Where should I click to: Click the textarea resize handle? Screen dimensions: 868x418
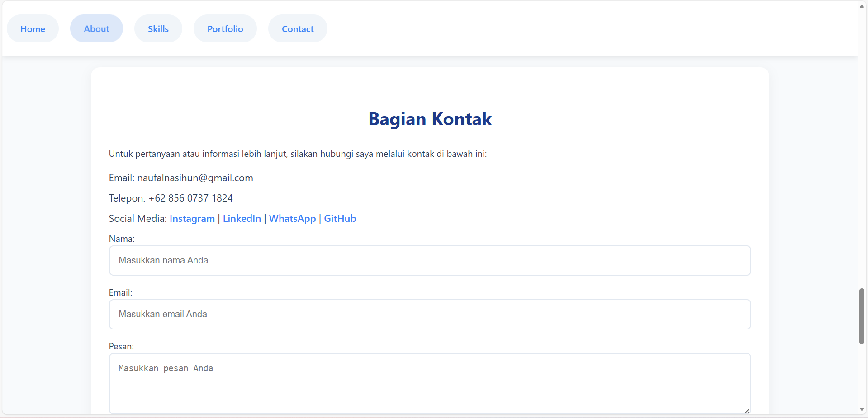pyautogui.click(x=746, y=410)
